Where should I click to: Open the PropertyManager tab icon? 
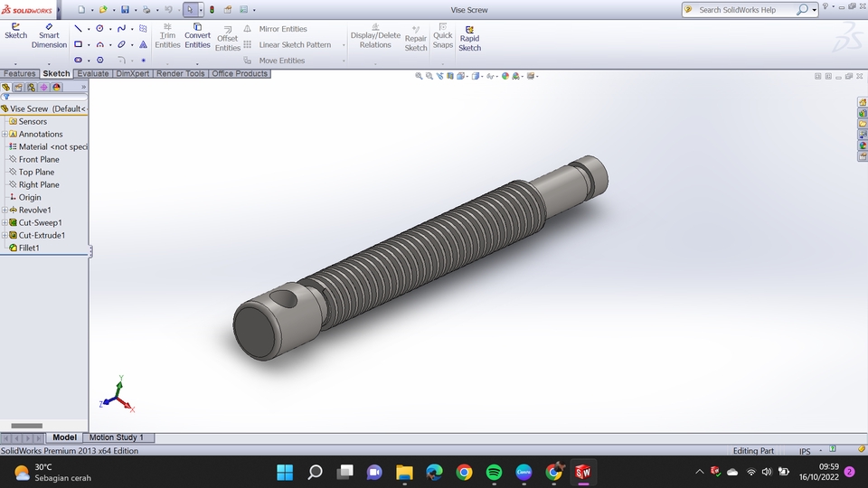(x=18, y=88)
